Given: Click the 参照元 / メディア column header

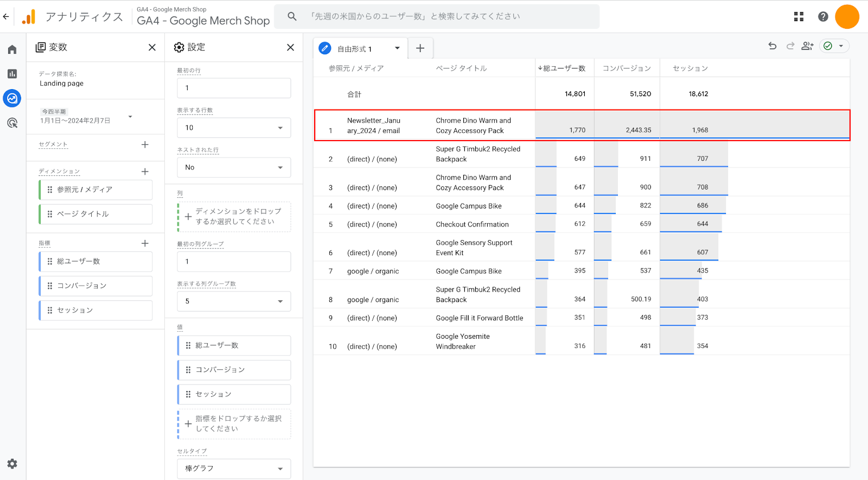Looking at the screenshot, I should (x=356, y=68).
